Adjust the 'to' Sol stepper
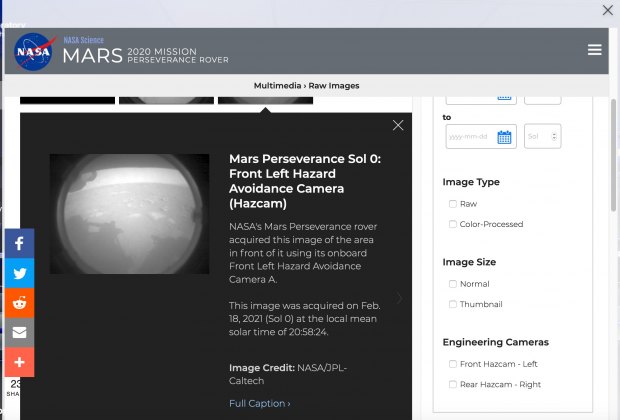Viewport: 620px width, 420px height. tap(554, 136)
